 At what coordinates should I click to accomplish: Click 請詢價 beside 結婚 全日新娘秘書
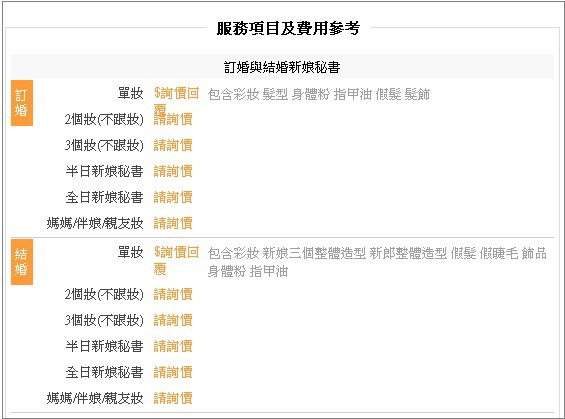tap(173, 372)
